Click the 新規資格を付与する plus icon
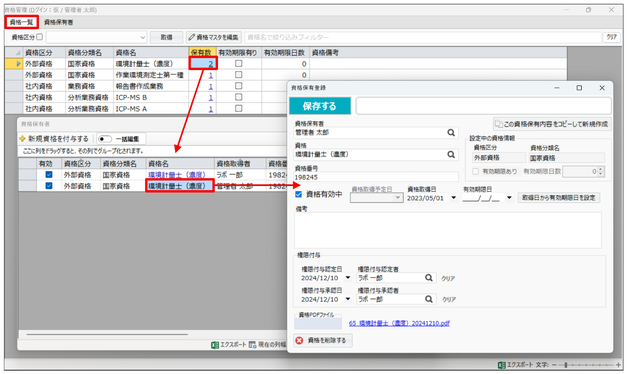The height and width of the screenshot is (374, 627). point(22,139)
